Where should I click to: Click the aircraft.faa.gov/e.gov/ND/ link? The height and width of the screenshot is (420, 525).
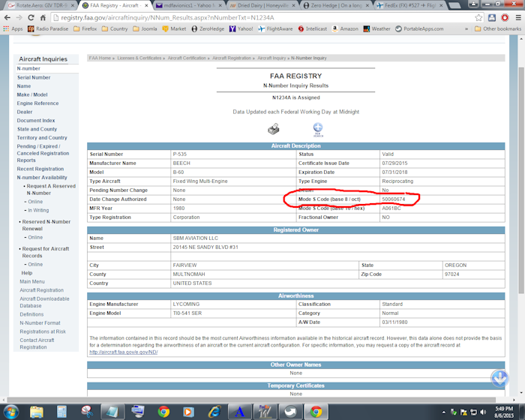pyautogui.click(x=123, y=351)
